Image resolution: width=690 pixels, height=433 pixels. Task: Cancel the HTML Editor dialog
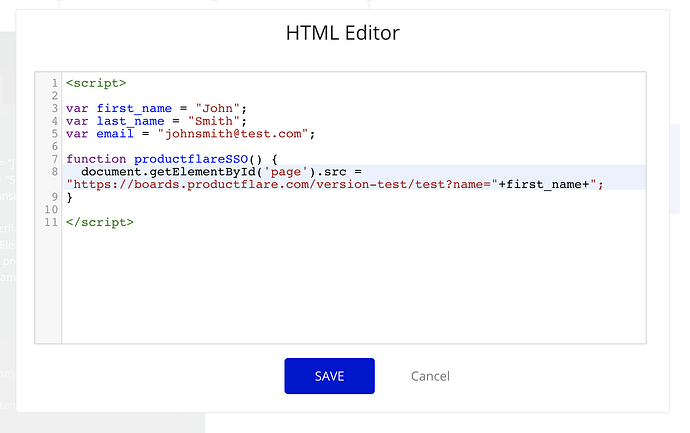[430, 376]
